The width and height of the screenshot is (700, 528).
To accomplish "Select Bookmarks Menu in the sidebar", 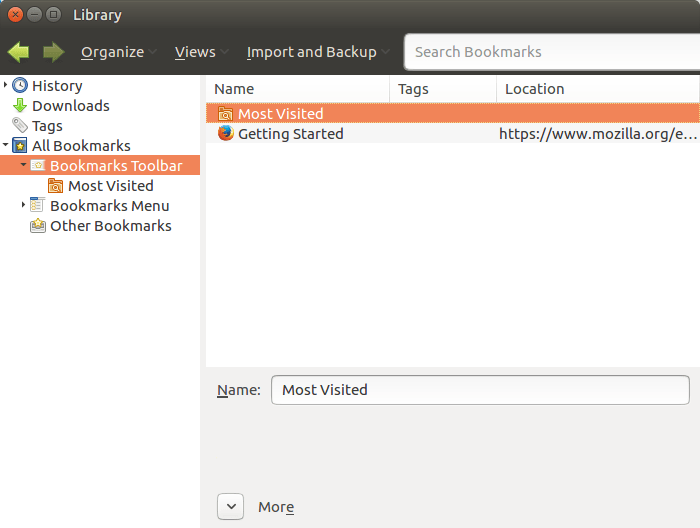I will pyautogui.click(x=110, y=206).
